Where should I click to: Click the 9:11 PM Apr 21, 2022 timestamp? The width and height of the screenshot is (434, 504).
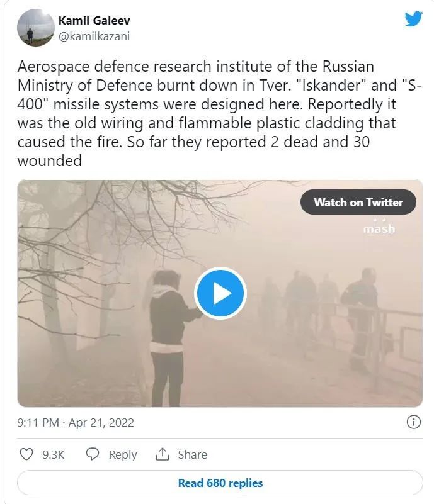[x=76, y=423]
